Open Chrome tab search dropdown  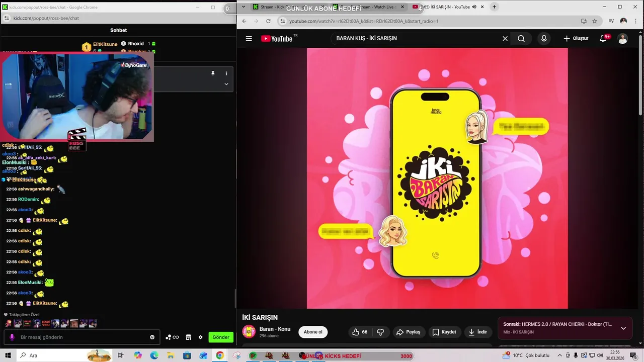[x=244, y=7]
